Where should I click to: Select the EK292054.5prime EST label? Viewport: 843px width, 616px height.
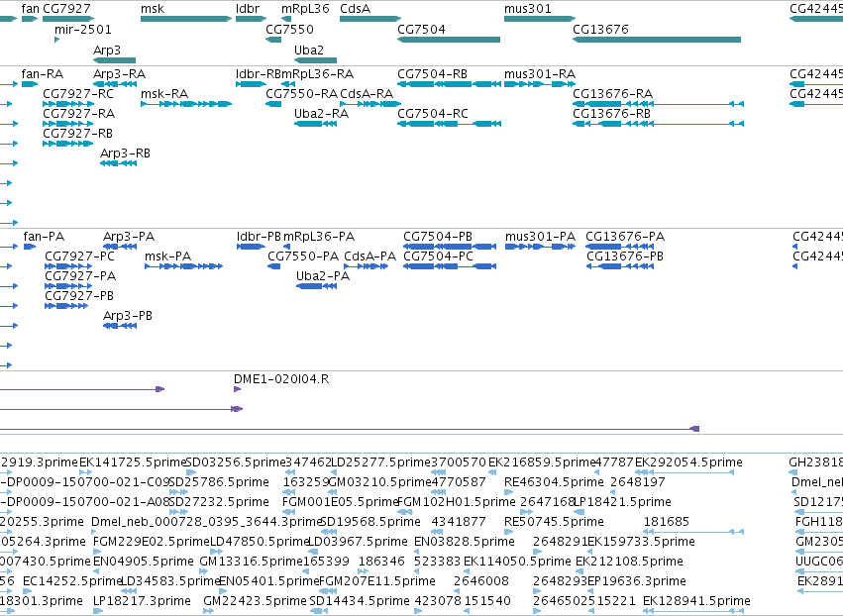pyautogui.click(x=688, y=462)
